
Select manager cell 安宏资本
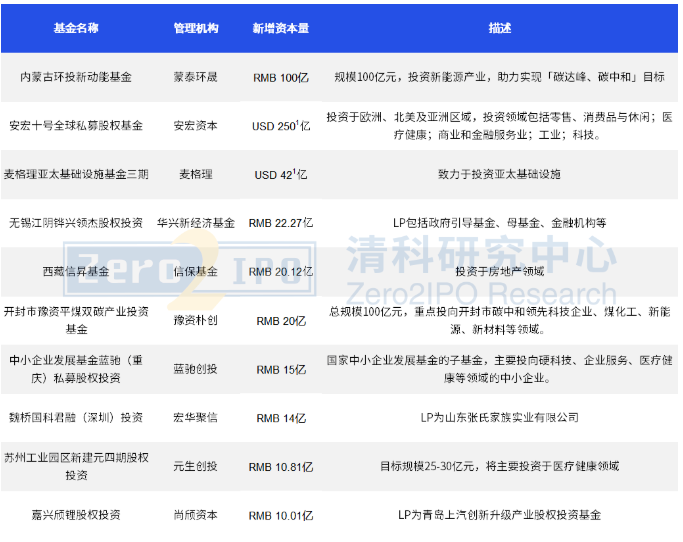[196, 125]
